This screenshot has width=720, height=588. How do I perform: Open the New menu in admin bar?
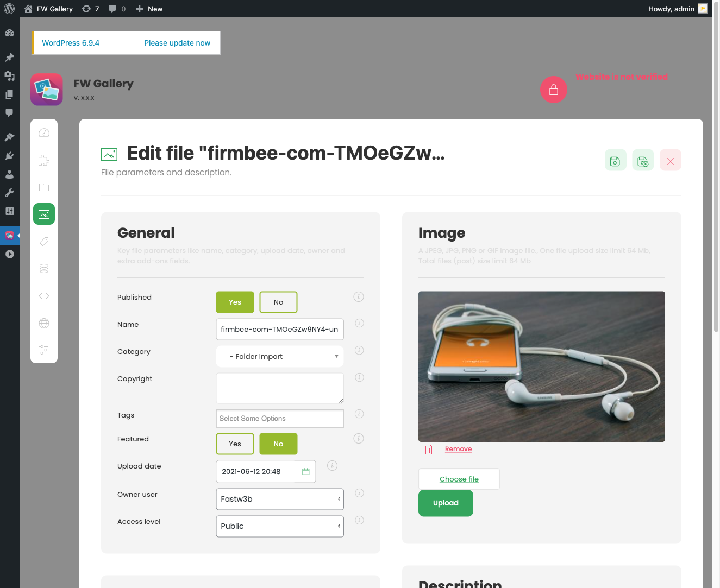(x=148, y=8)
